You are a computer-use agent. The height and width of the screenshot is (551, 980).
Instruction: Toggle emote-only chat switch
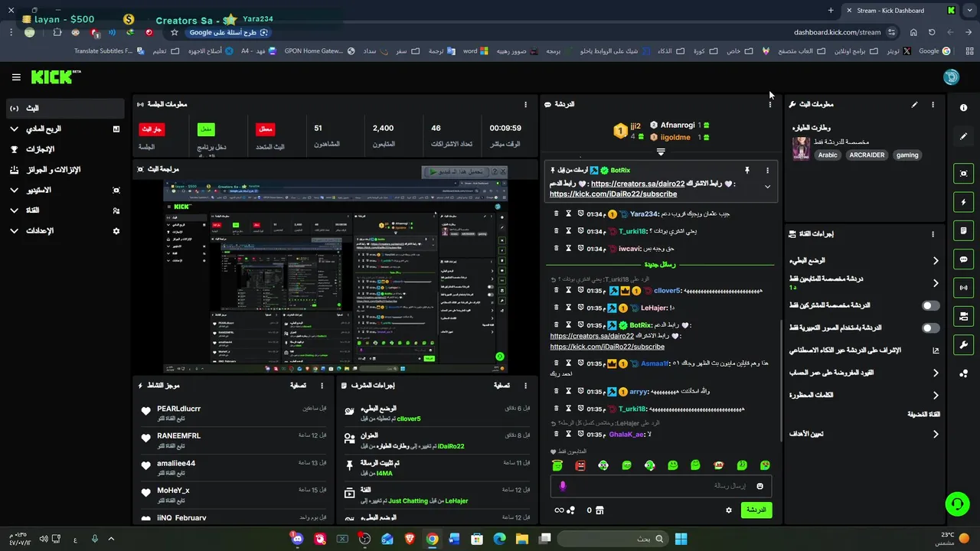930,328
